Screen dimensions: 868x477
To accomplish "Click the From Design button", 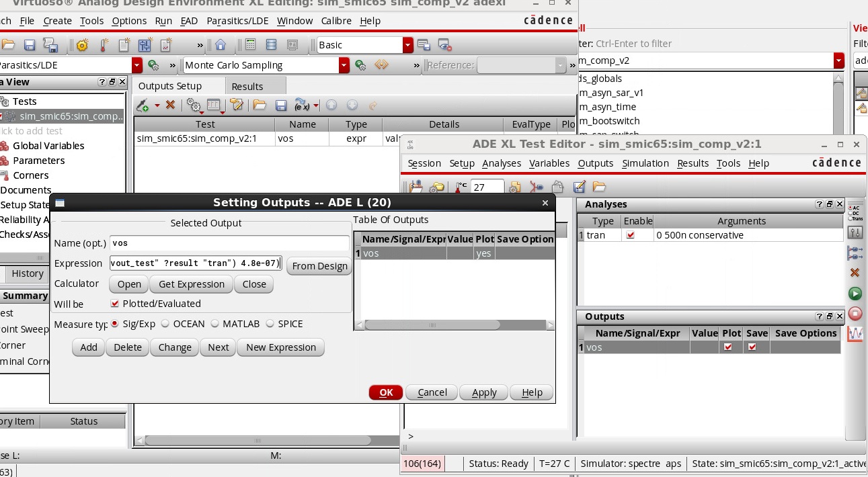I will pos(320,266).
